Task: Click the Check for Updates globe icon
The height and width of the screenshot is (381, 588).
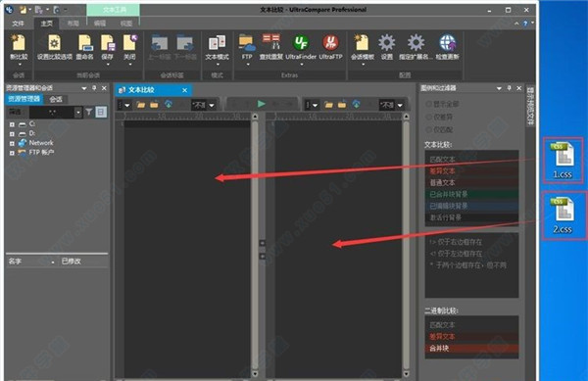Action: [448, 43]
